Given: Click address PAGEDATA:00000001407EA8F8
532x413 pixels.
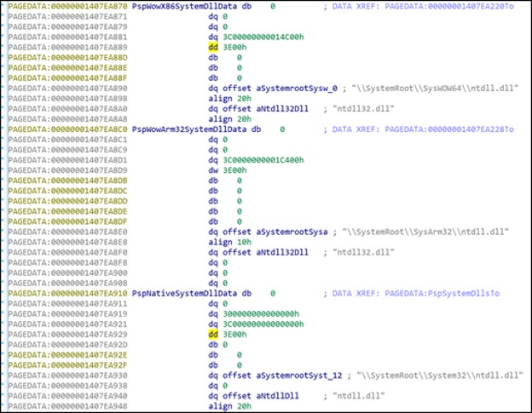Looking at the screenshot, I should point(68,262).
